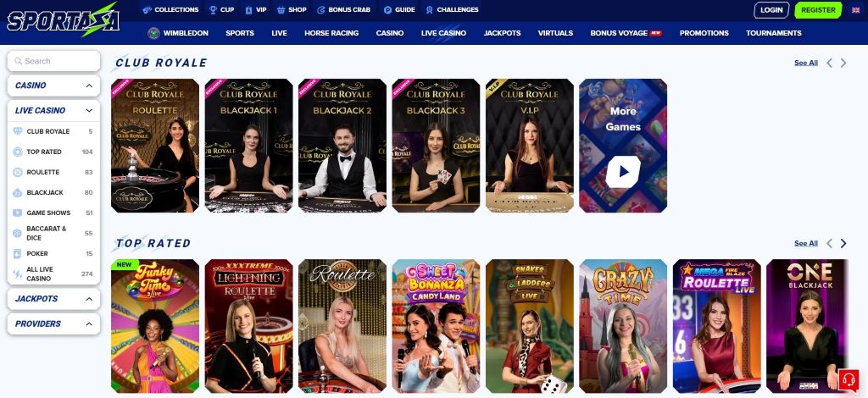Open the UK flag language selector
This screenshot has width=868, height=398.
click(x=855, y=10)
